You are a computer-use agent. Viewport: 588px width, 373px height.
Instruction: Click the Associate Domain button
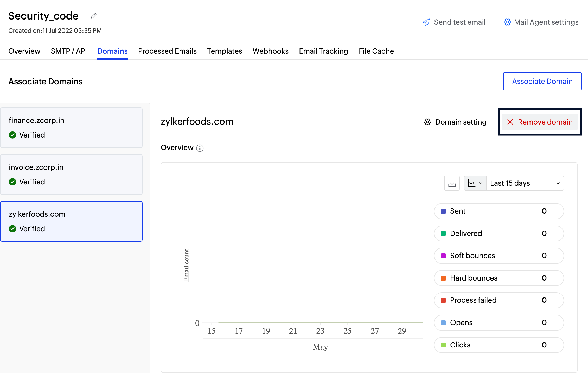(542, 81)
